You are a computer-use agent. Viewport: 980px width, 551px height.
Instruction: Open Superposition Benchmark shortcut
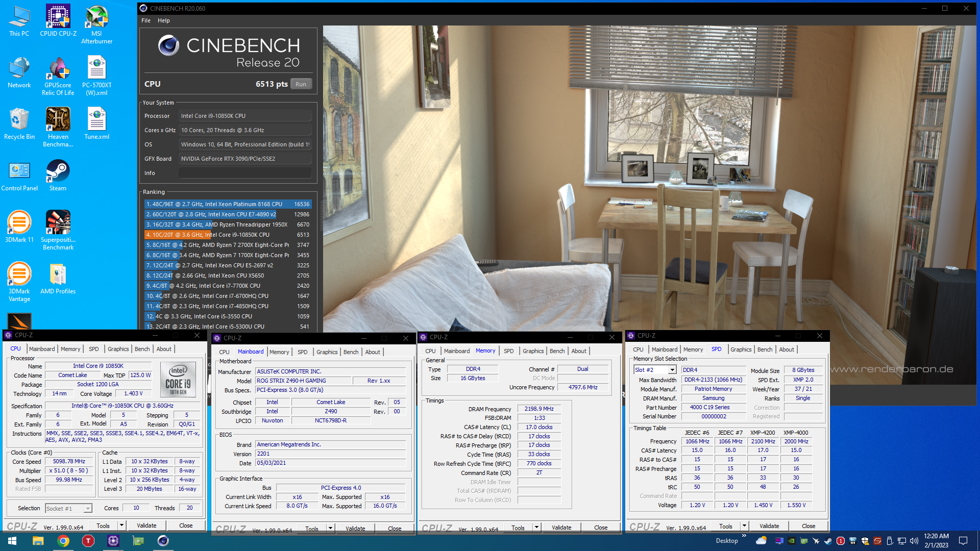tap(58, 230)
